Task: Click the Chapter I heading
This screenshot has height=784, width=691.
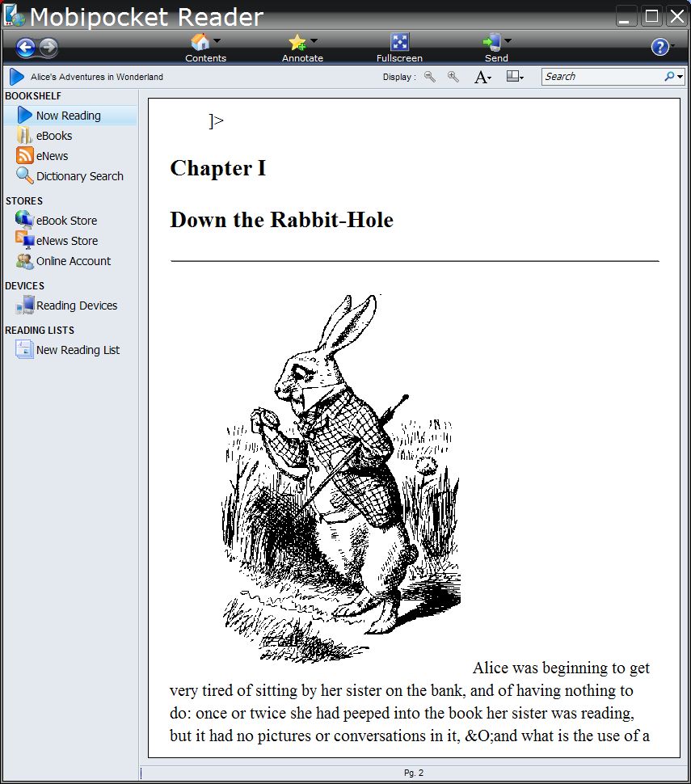Action: coord(218,168)
